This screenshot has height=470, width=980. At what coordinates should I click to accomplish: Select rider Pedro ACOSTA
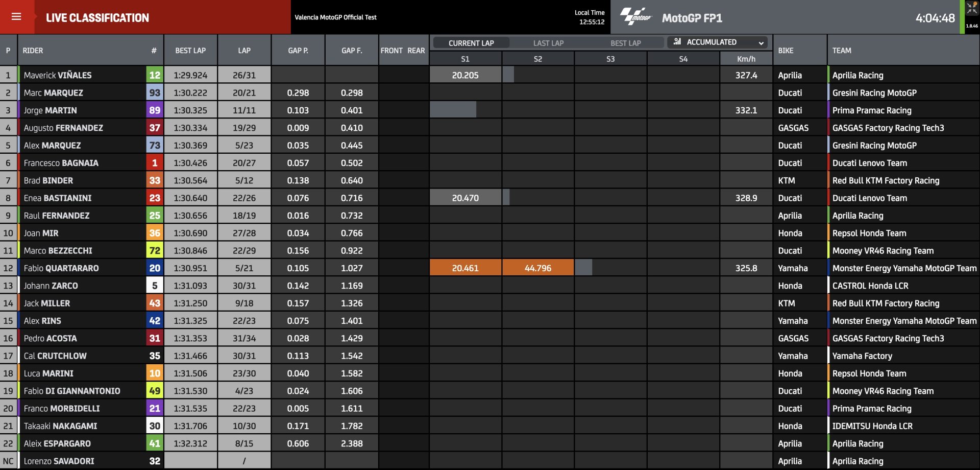coord(50,338)
